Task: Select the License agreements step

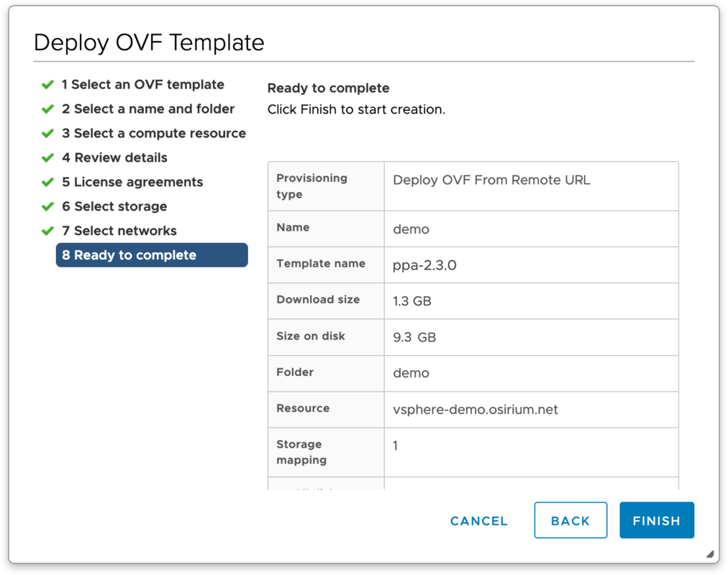Action: coord(132,183)
